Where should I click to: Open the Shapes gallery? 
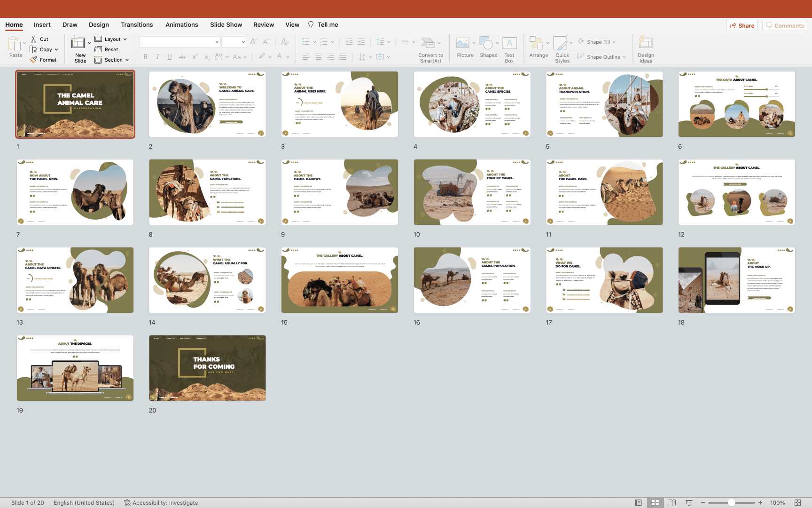coord(486,43)
